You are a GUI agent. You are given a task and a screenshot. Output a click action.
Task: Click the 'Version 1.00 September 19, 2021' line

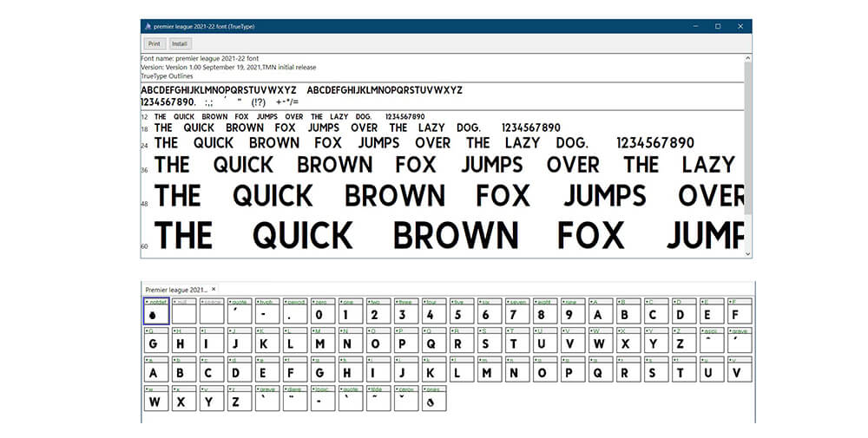(228, 67)
